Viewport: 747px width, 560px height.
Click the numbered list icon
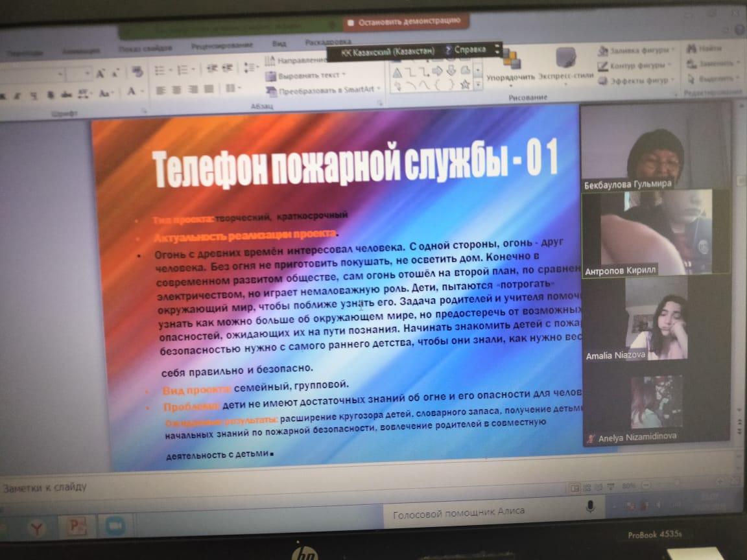pyautogui.click(x=182, y=70)
